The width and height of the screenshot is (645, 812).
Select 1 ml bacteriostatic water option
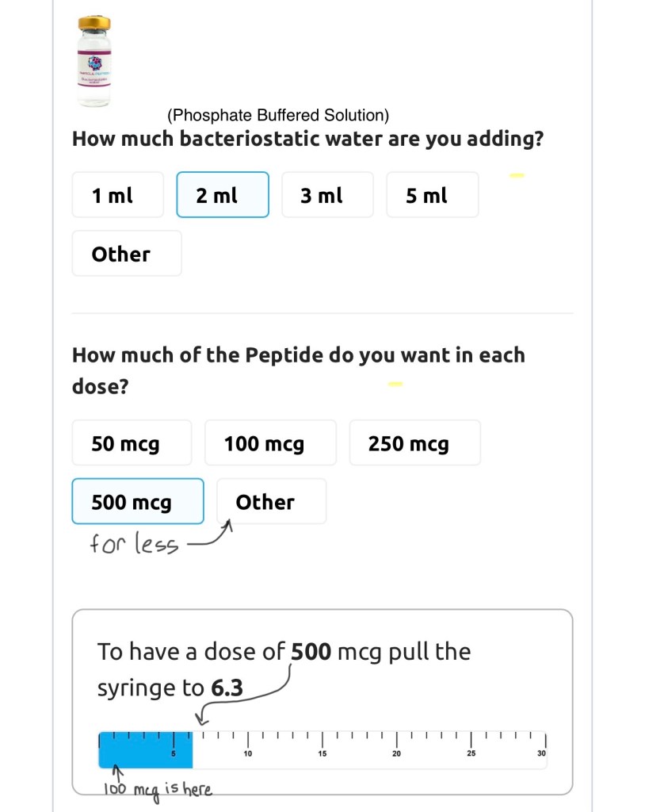pos(117,195)
